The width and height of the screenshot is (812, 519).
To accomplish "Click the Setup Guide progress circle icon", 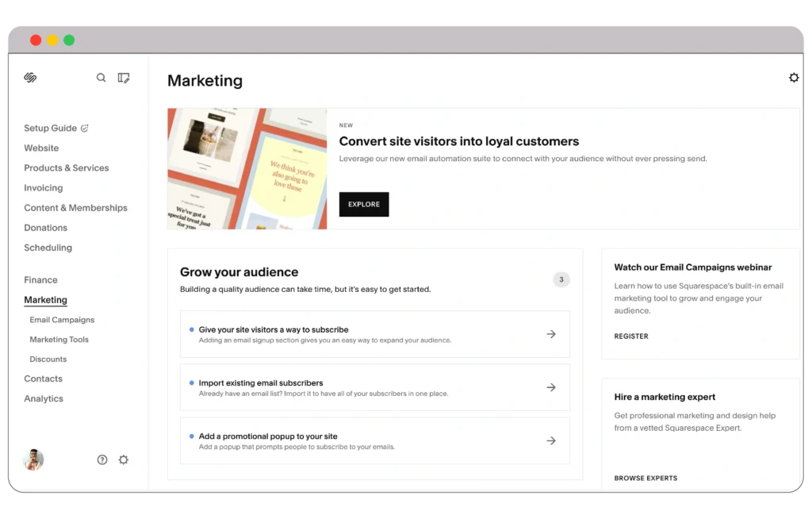I will pos(85,127).
